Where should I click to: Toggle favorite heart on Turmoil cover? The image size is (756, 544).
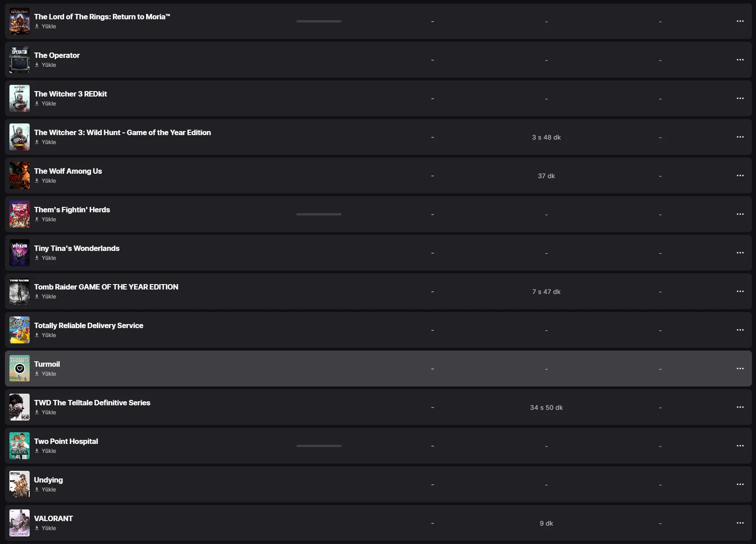pyautogui.click(x=20, y=369)
